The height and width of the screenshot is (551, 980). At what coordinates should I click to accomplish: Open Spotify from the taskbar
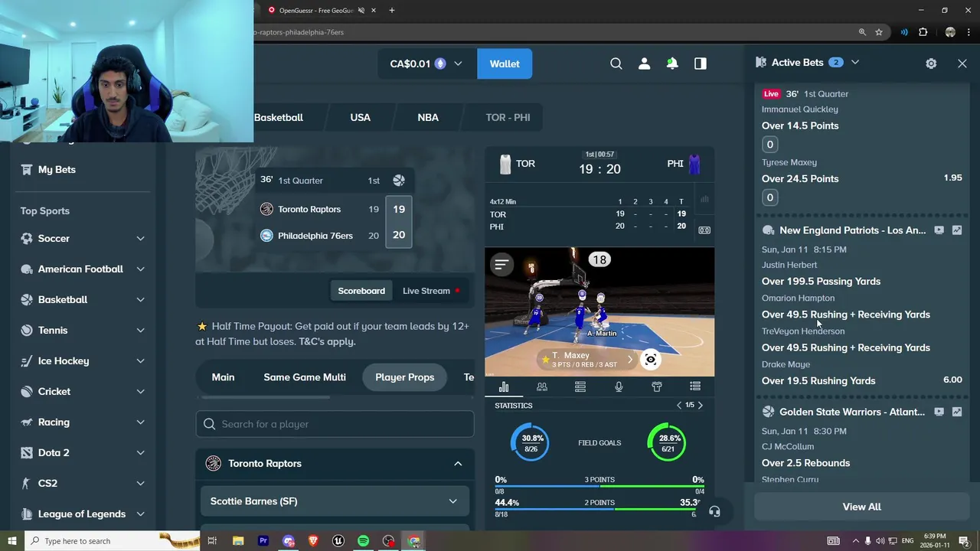(x=363, y=541)
